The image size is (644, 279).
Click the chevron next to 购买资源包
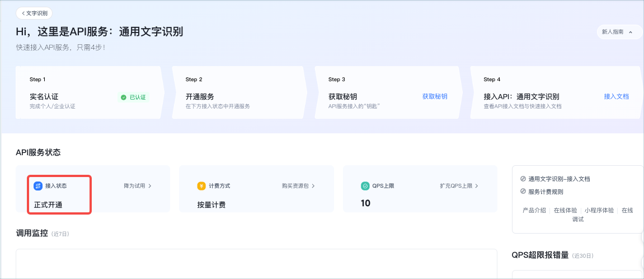click(313, 186)
